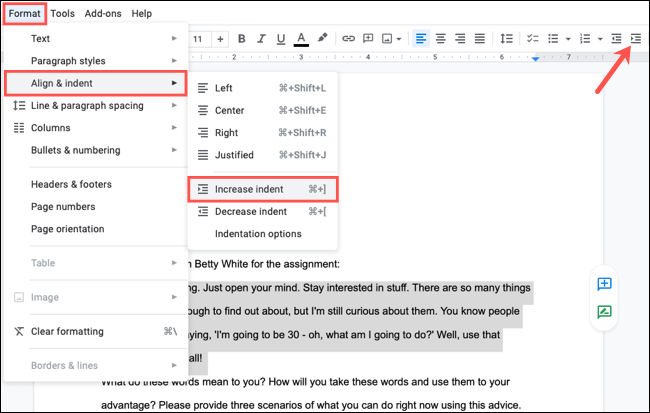Insert a numbered list from toolbar

(x=585, y=39)
